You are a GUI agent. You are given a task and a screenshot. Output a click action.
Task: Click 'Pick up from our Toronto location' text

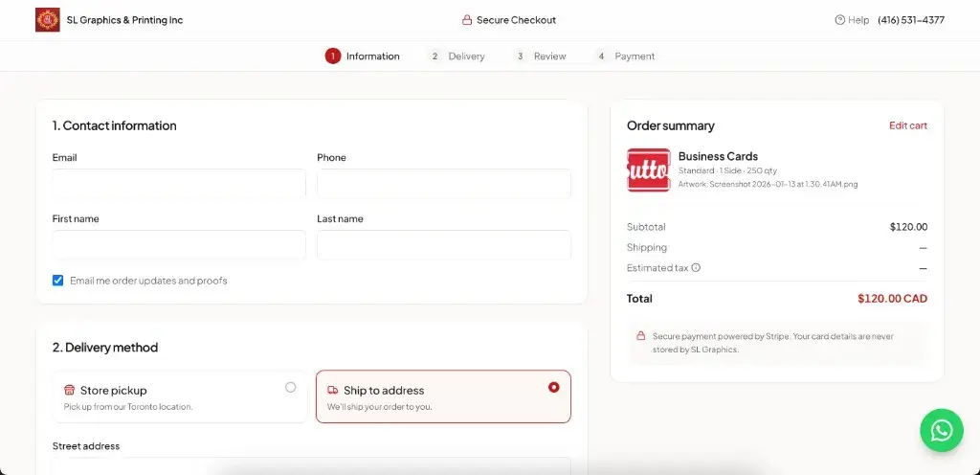(x=128, y=407)
